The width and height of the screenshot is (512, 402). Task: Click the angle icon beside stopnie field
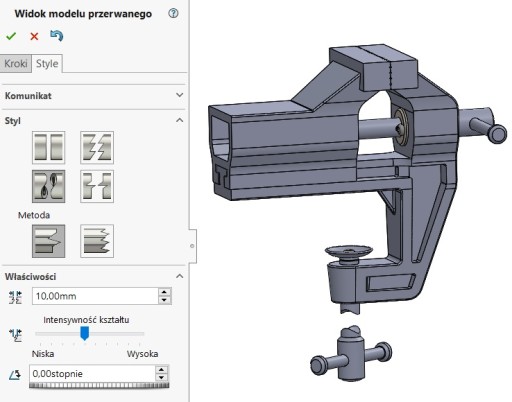(x=15, y=375)
